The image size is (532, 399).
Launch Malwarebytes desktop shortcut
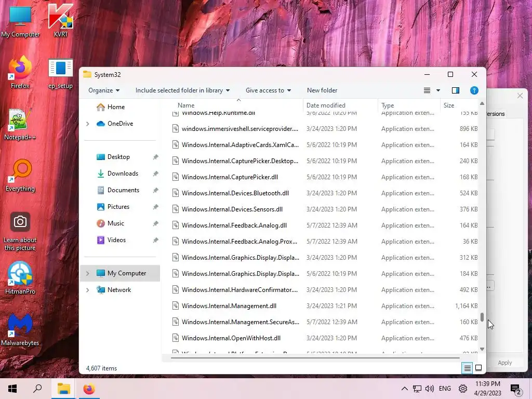[20, 329]
